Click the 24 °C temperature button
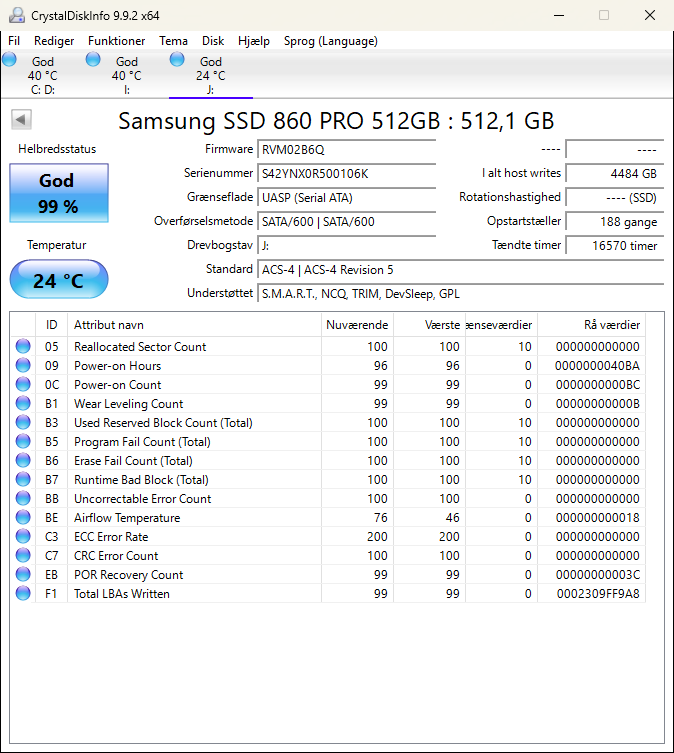 coord(59,279)
